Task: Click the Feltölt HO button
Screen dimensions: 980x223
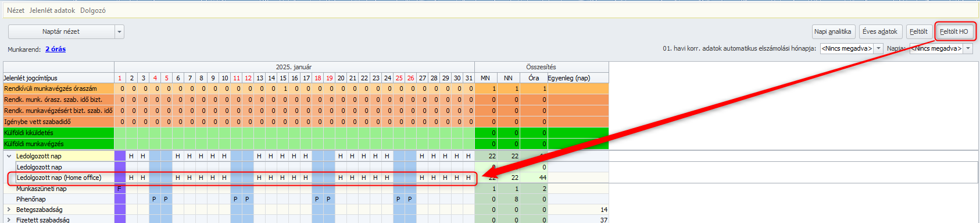Action: pos(954,31)
